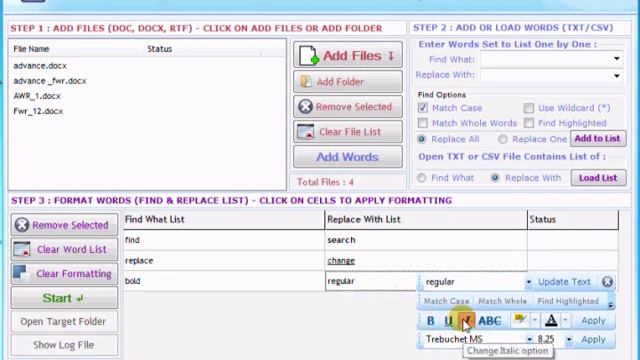Click the Add Files button
The image size is (640, 360).
348,55
